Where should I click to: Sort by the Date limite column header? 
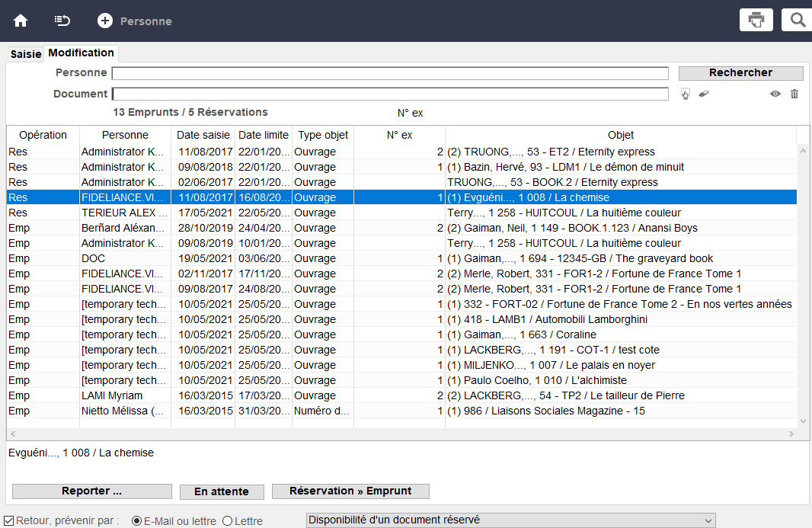click(264, 136)
